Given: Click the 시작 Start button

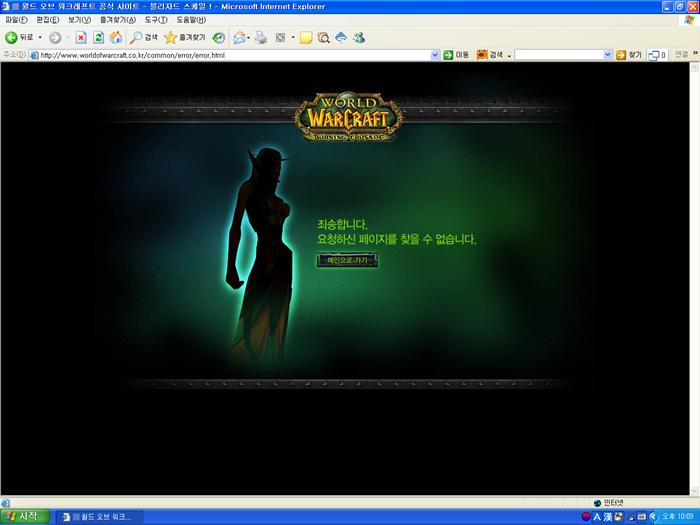Looking at the screenshot, I should pos(25,517).
